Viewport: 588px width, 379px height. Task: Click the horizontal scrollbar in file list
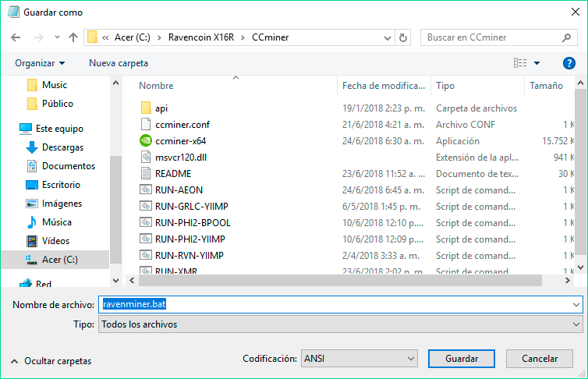tap(340, 281)
